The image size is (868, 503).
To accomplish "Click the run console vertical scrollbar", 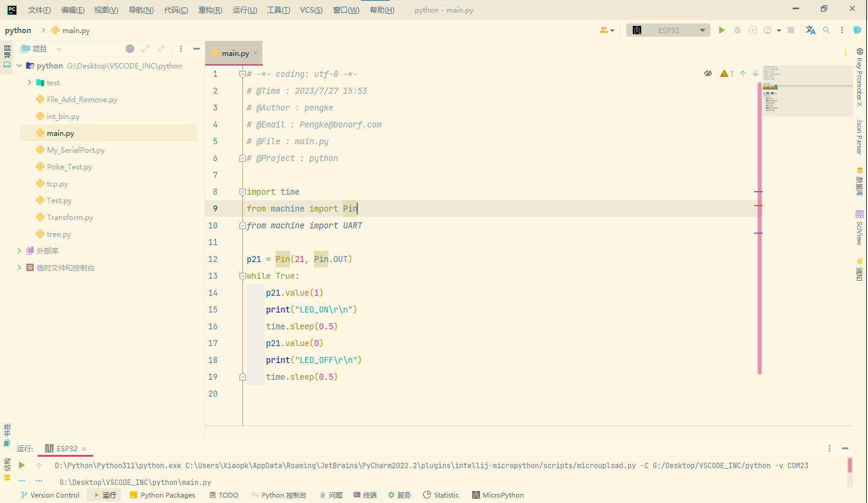I will pyautogui.click(x=850, y=465).
